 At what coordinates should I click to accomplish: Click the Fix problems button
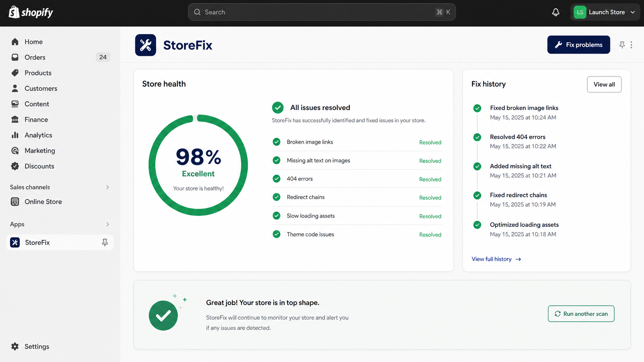point(578,45)
